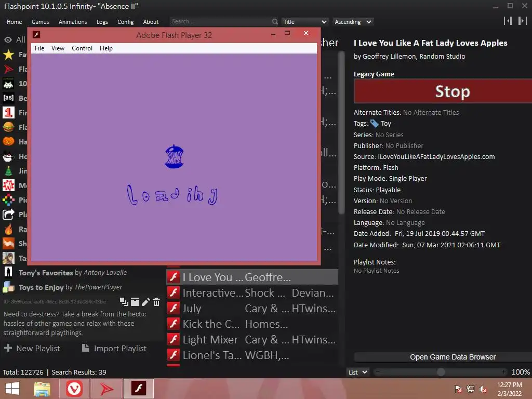Open the Home tab
532x399 pixels.
click(14, 22)
